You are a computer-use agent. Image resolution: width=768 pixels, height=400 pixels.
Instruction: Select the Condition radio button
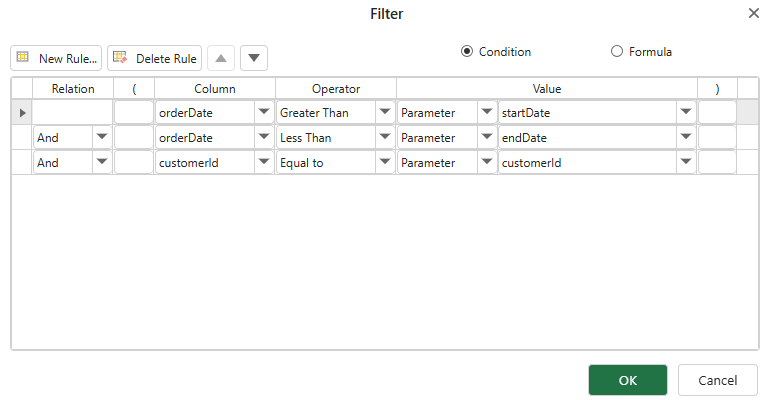pyautogui.click(x=467, y=52)
